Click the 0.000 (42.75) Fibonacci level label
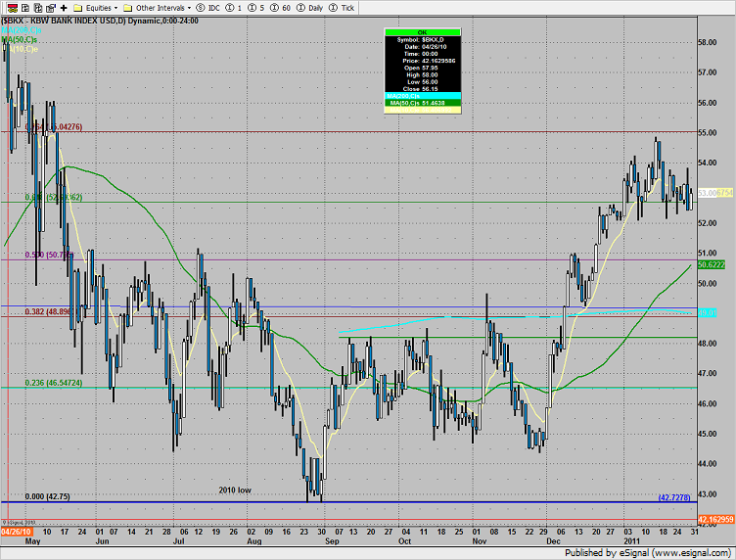The height and width of the screenshot is (560, 736). click(x=46, y=496)
